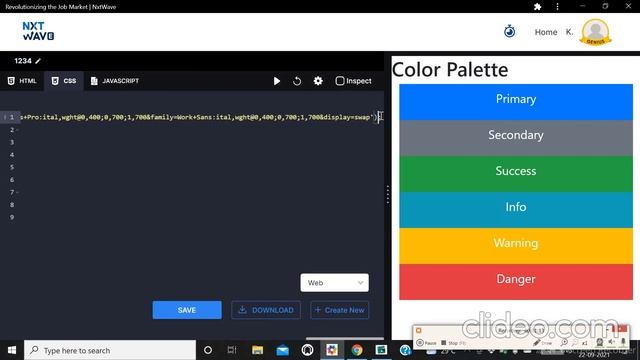
Task: Stop the screen recording
Action: click(x=453, y=343)
